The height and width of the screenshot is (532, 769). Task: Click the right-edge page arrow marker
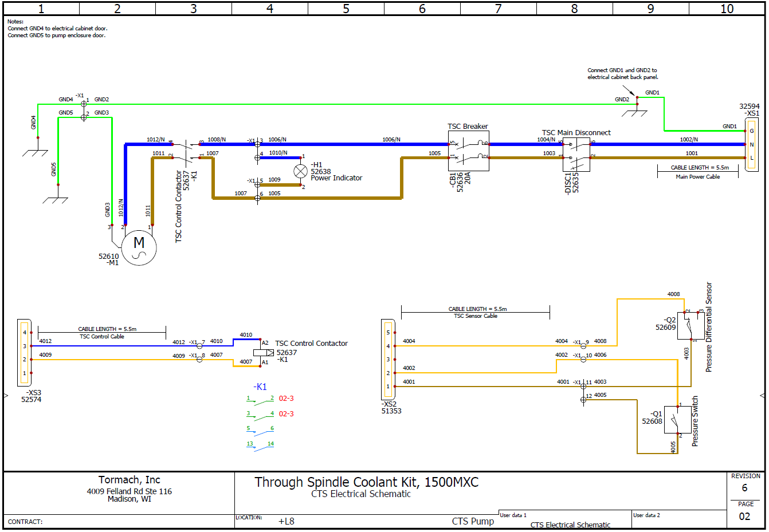pyautogui.click(x=762, y=395)
